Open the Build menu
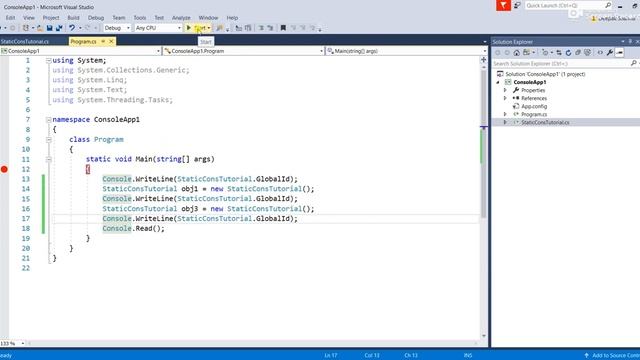The image size is (640, 360). point(73,18)
